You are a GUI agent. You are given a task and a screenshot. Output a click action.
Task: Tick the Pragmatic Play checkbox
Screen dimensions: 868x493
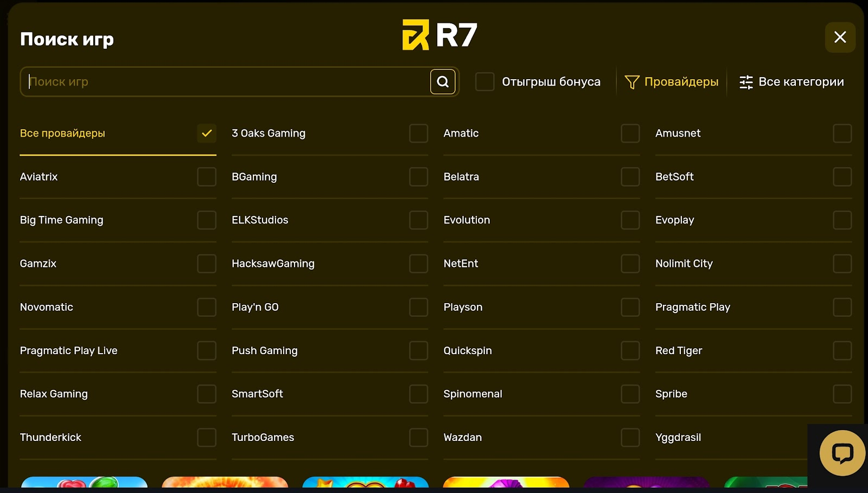(842, 307)
